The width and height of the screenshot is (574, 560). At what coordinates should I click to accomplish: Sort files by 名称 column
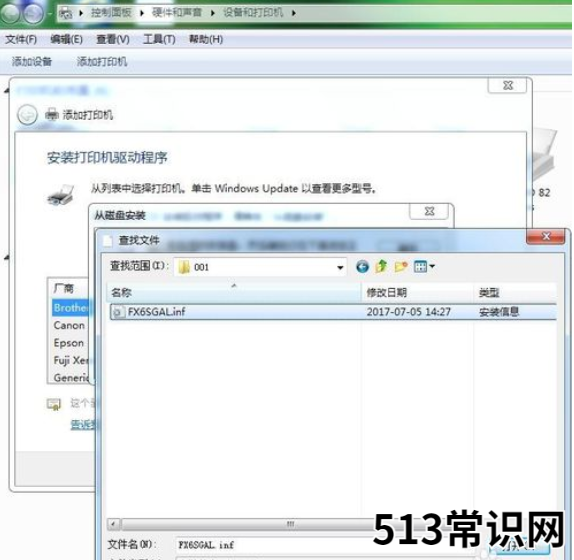tap(234, 292)
